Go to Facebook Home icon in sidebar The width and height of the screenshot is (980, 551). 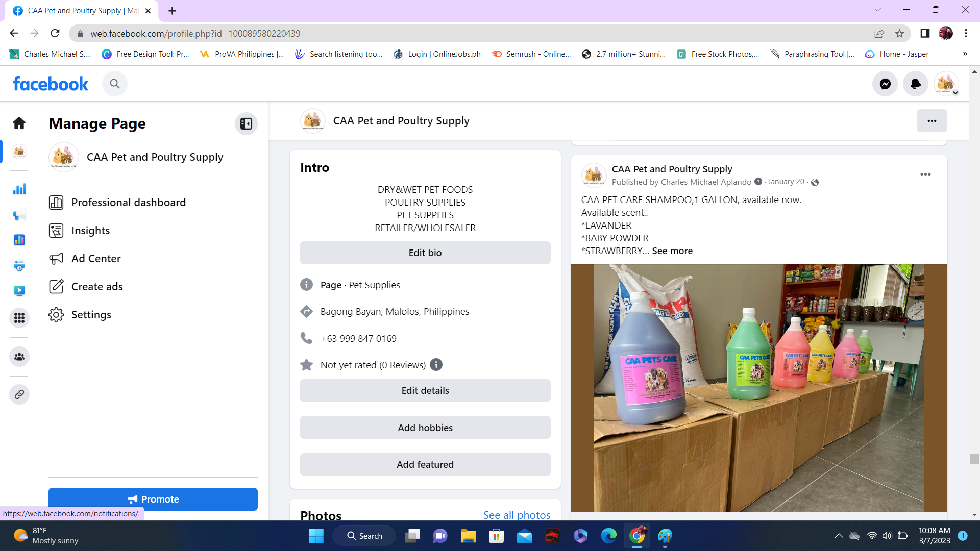(19, 123)
